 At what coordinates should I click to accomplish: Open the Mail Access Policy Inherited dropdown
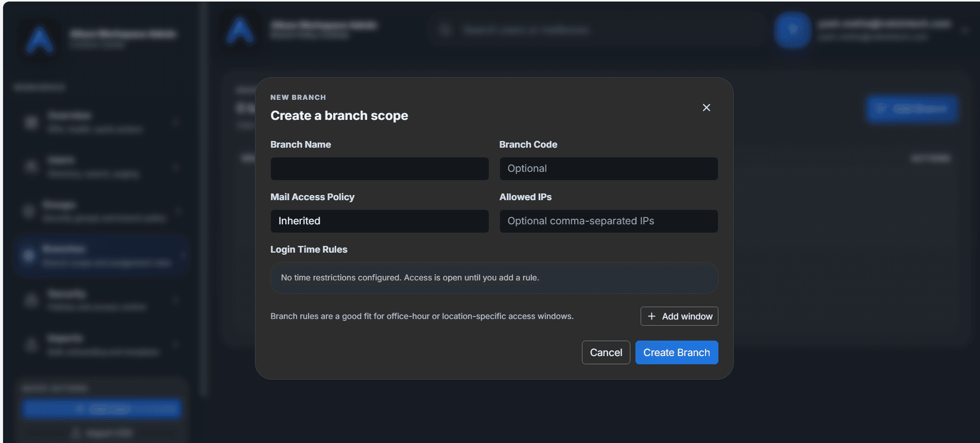(x=380, y=221)
